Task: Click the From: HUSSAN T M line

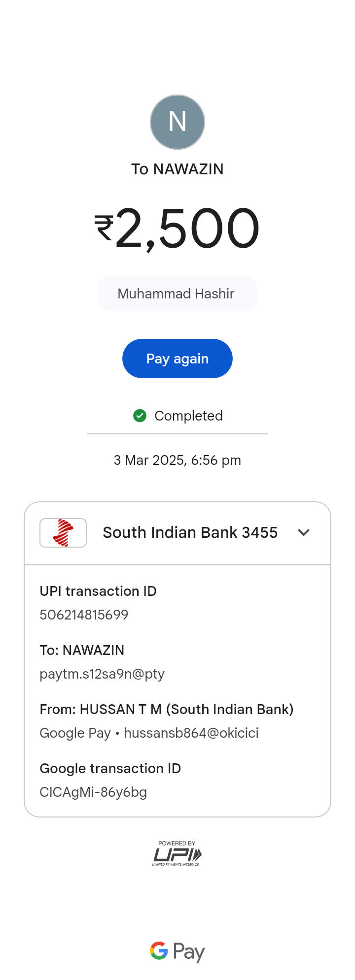Action: (x=166, y=709)
